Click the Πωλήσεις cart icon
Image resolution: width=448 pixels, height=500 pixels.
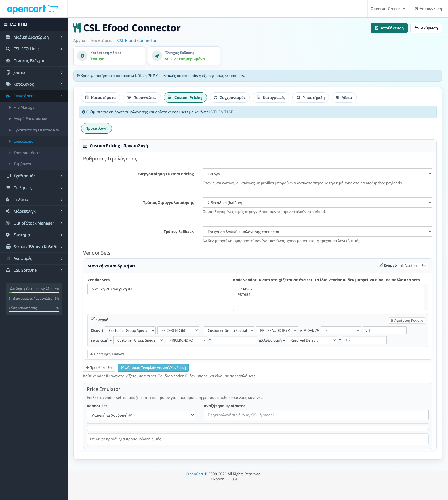coord(8,188)
